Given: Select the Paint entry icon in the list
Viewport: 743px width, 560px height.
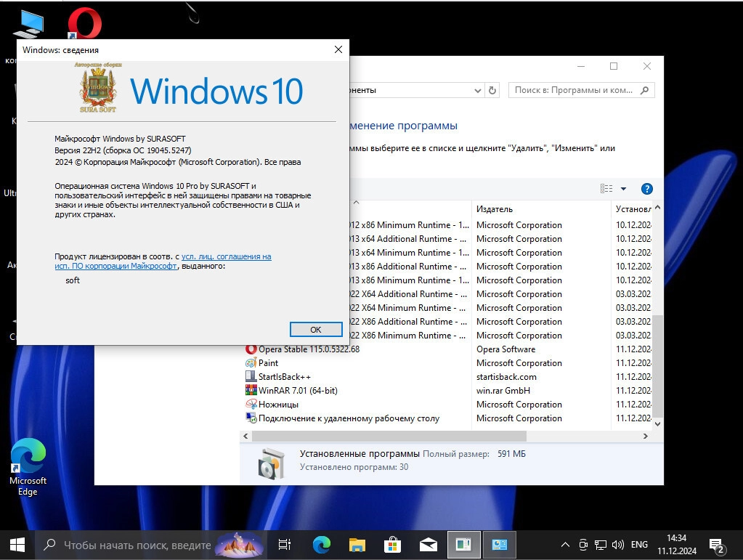Looking at the screenshot, I should point(251,363).
